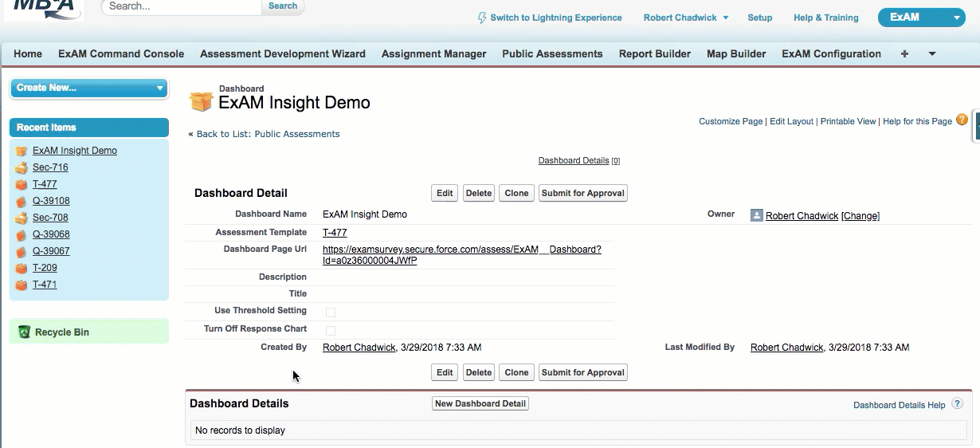Image resolution: width=980 pixels, height=448 pixels.
Task: Click Last Modified By Robert Chadwick link
Action: point(786,348)
